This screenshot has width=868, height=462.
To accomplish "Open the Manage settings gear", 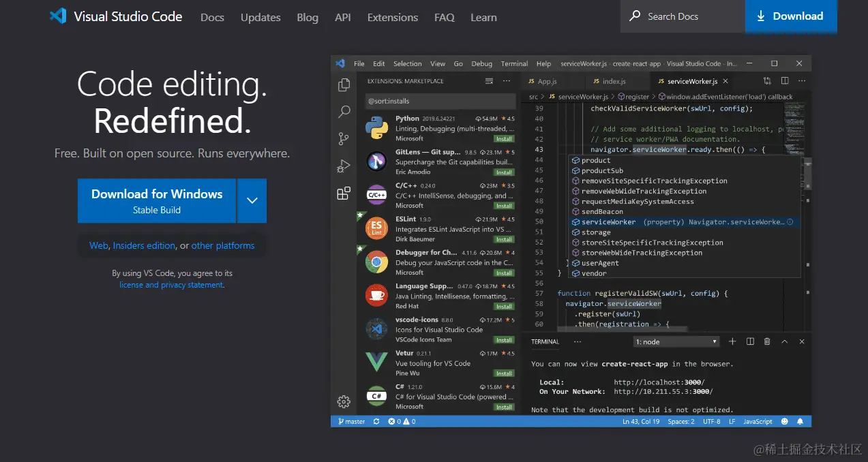I will coord(343,402).
